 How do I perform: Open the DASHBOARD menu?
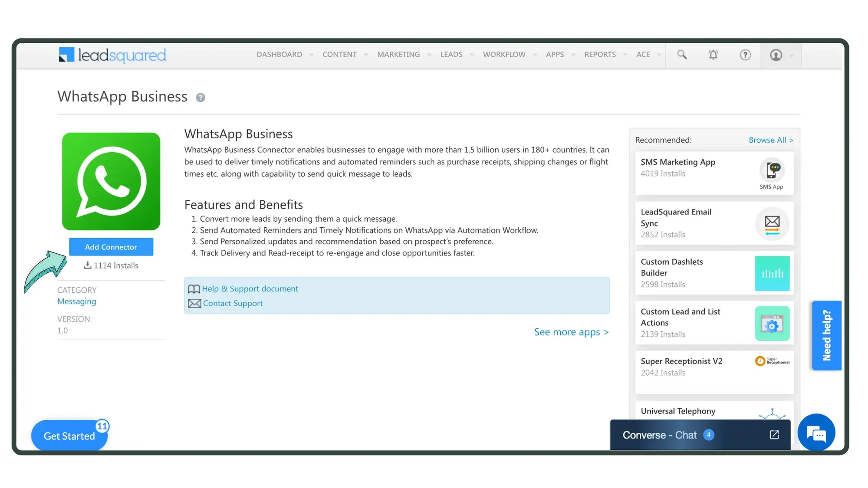(x=279, y=55)
